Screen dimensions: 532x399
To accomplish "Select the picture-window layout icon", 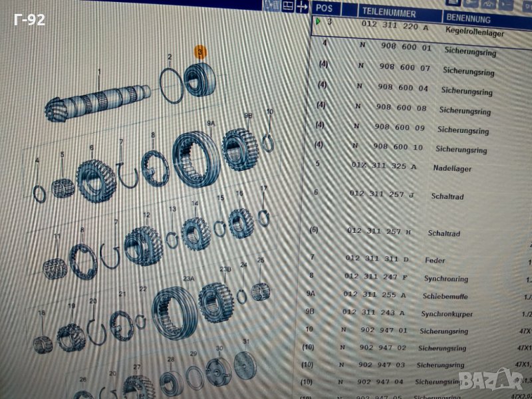I will click(287, 6).
